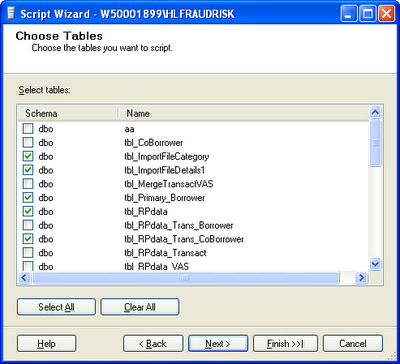The height and width of the screenshot is (364, 400).
Task: Check the tbl_RPdata_Trans_Borrower checkbox
Action: click(x=28, y=225)
